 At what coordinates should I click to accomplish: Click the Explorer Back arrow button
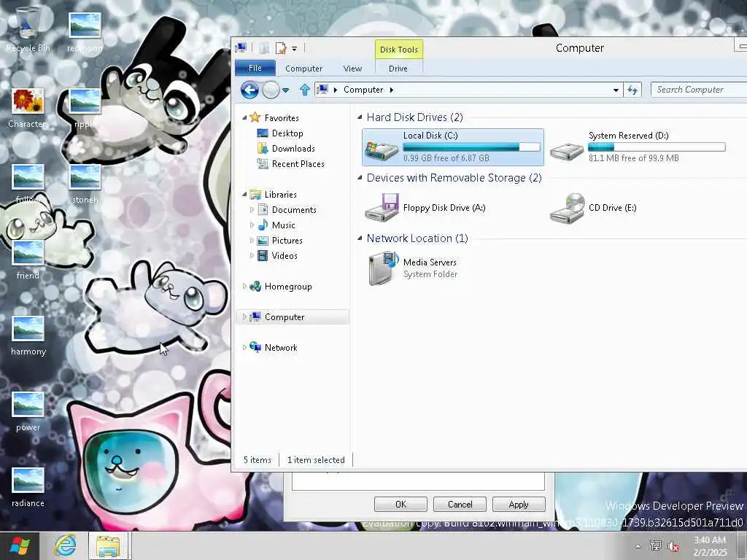point(249,90)
